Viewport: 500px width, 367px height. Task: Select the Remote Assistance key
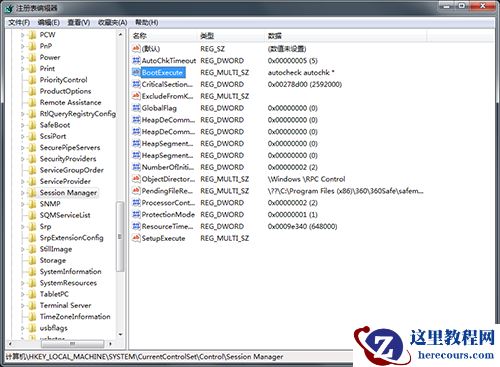point(70,102)
